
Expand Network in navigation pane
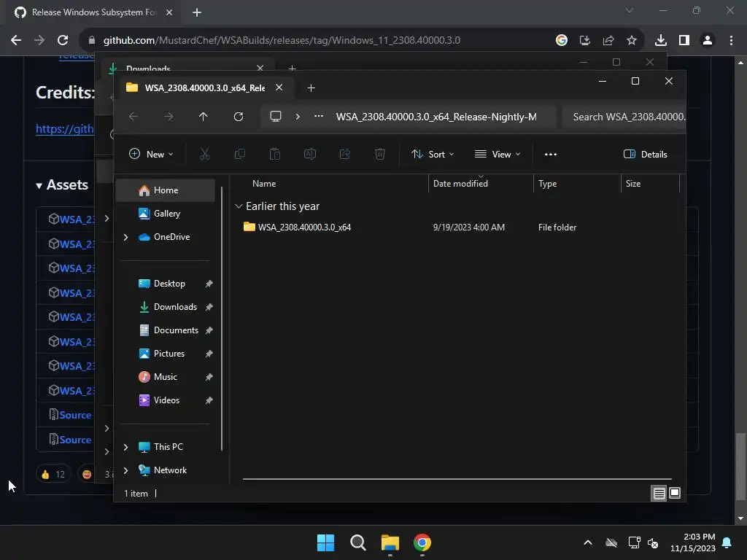coord(125,470)
